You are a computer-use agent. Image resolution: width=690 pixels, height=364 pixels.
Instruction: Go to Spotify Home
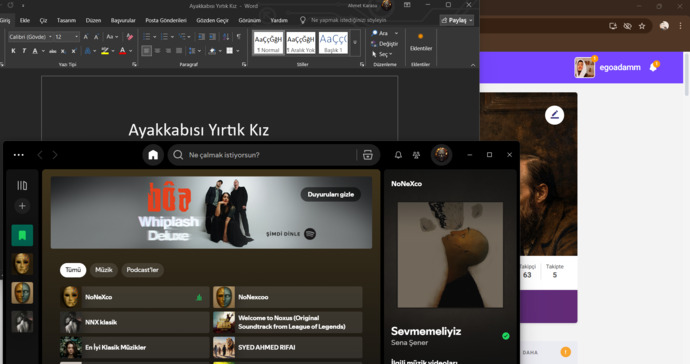(x=153, y=155)
